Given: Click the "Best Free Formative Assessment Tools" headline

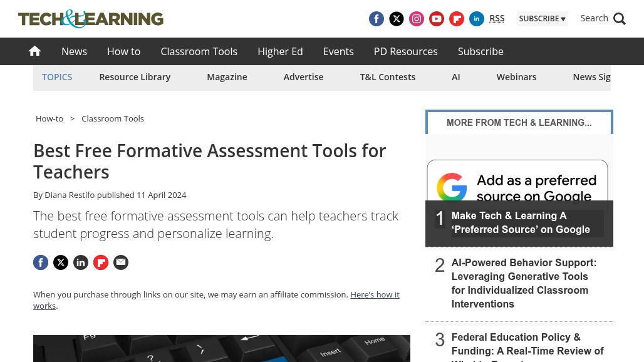Looking at the screenshot, I should (209, 162).
